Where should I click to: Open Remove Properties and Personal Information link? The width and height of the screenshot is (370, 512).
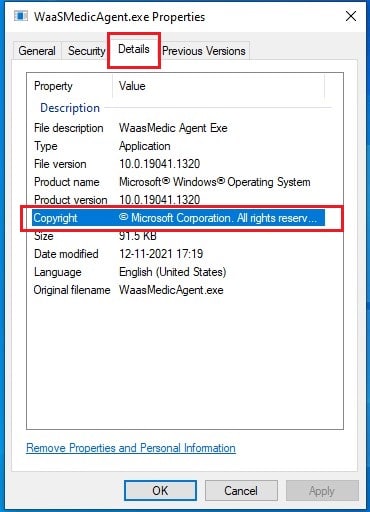[131, 448]
